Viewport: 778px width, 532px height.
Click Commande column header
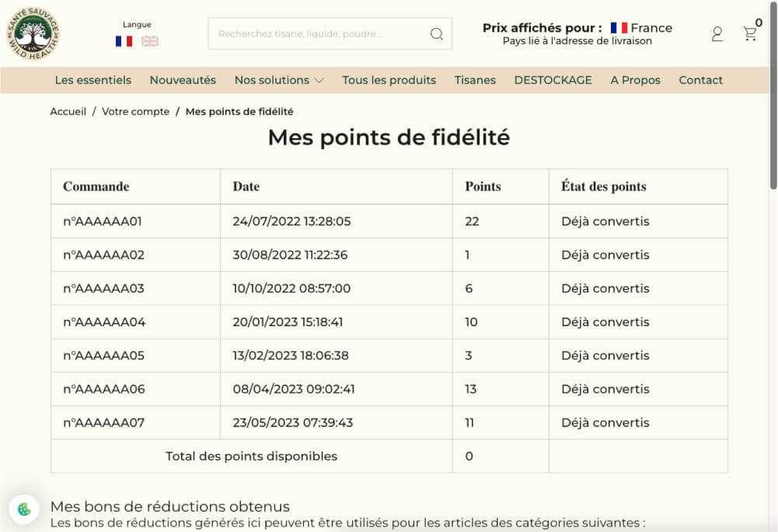pyautogui.click(x=96, y=186)
